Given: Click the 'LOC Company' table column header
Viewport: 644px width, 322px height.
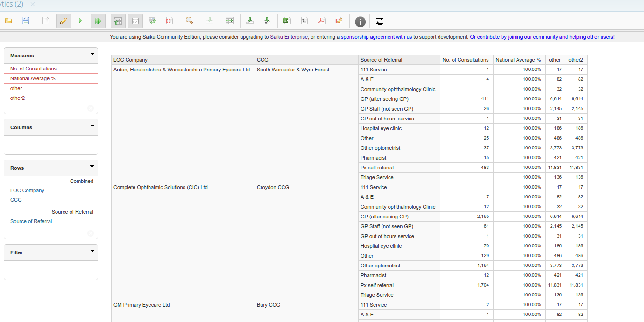Looking at the screenshot, I should [183, 60].
